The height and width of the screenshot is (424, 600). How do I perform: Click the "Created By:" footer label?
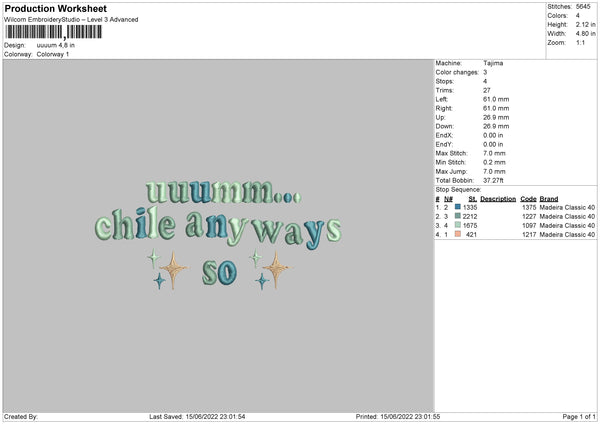click(x=21, y=416)
